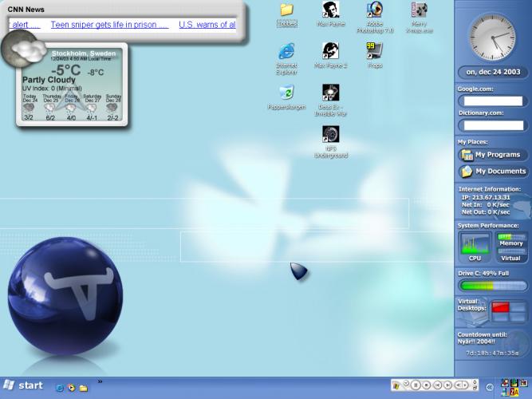Screen dimensions: 532x399
Task: Click Internet Explorer in Quick Launch
Action: point(59,387)
